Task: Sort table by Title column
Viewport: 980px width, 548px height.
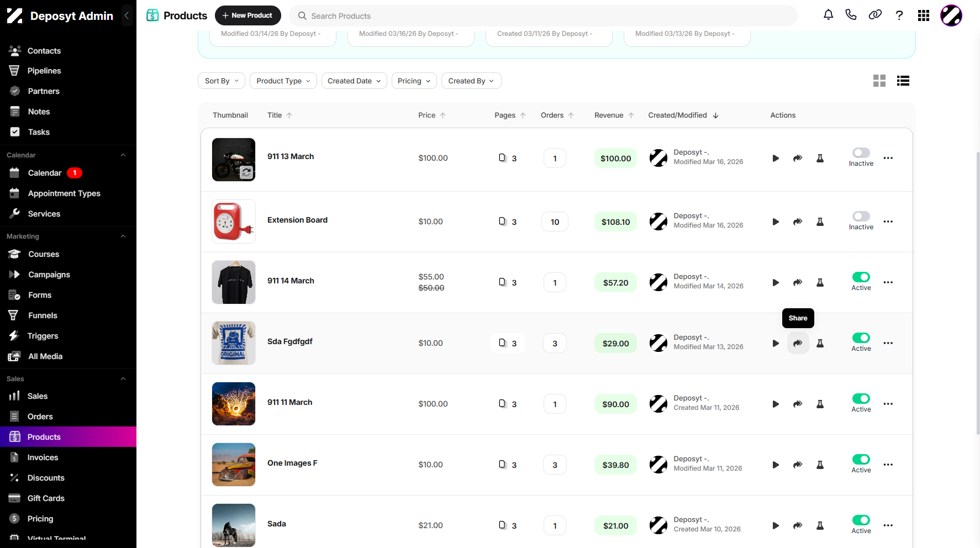Action: 280,115
